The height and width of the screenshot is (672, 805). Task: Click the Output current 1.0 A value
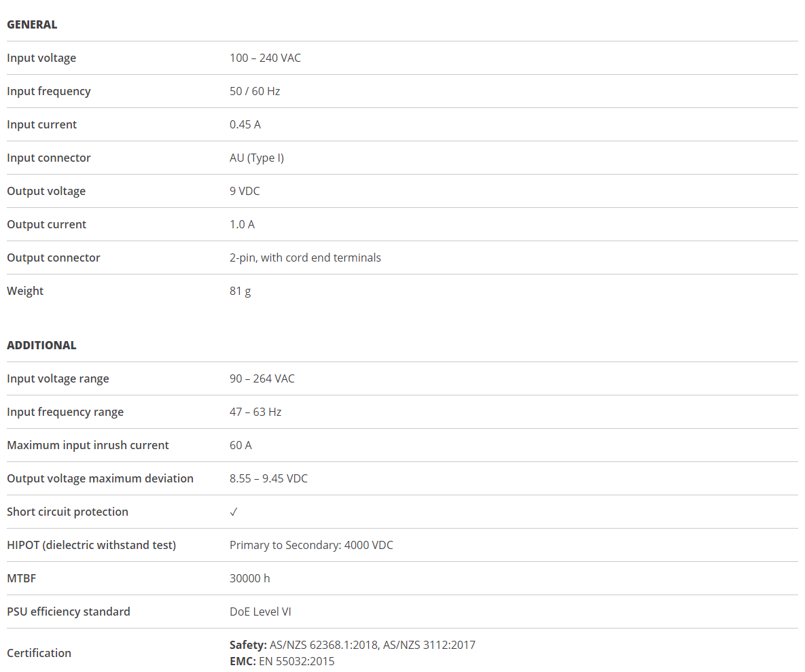(x=242, y=224)
